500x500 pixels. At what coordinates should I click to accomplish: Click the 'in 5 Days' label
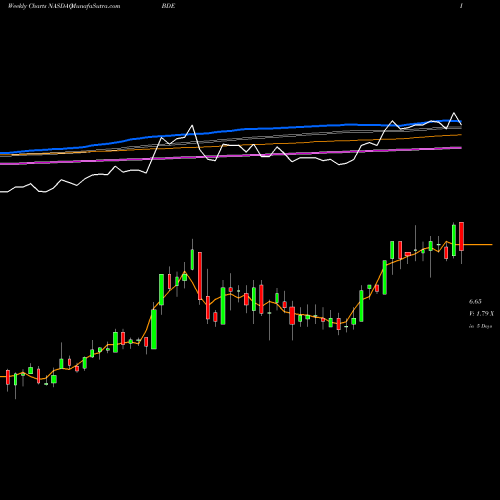(x=481, y=326)
